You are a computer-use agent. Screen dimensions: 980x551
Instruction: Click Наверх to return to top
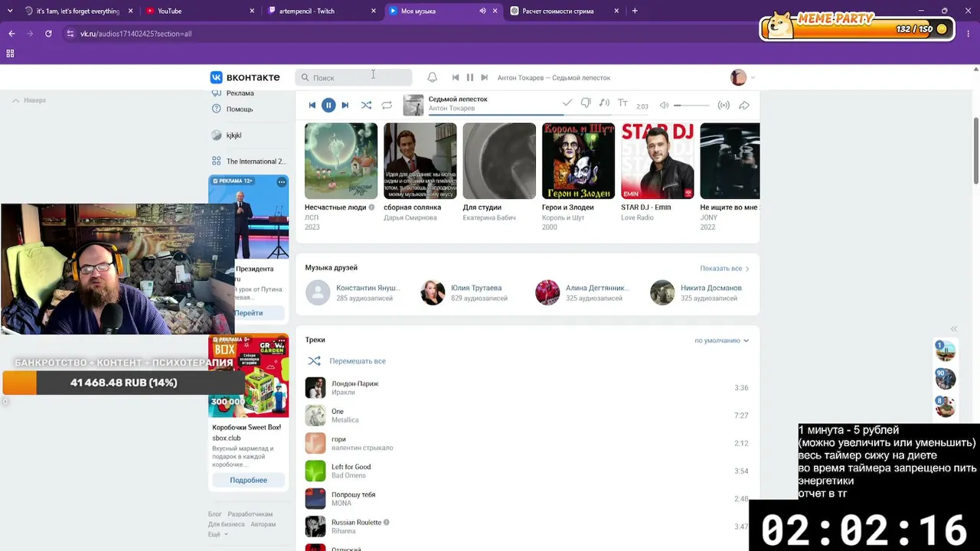pyautogui.click(x=29, y=100)
